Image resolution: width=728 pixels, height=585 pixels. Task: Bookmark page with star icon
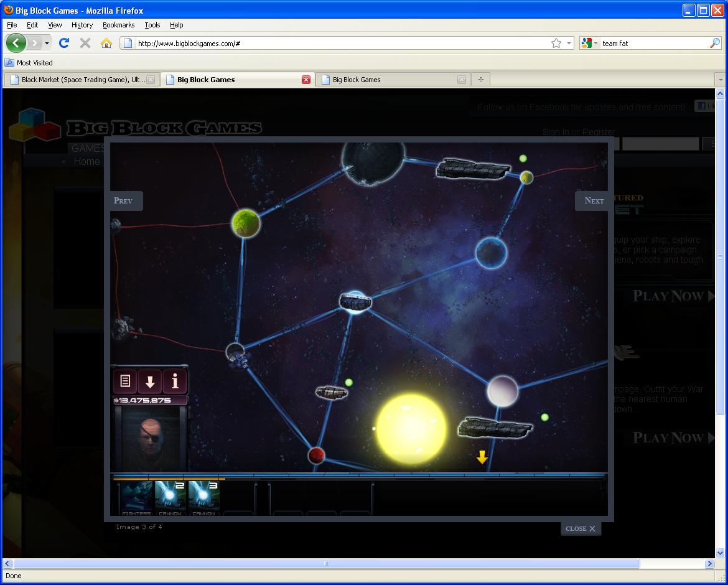(556, 43)
